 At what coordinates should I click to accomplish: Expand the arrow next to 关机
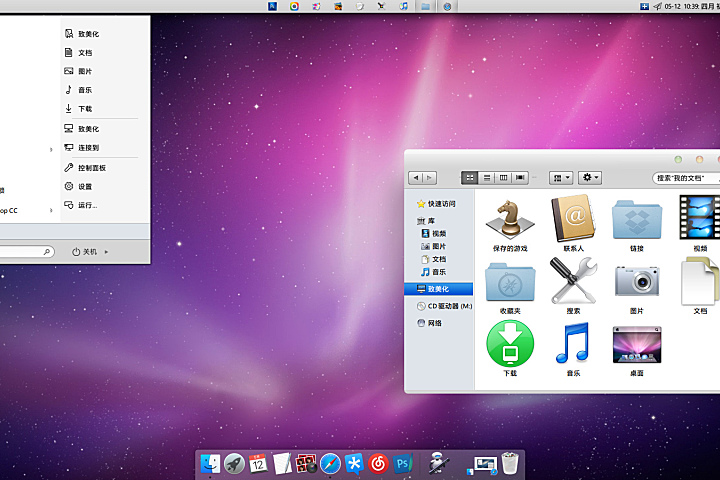coord(107,252)
